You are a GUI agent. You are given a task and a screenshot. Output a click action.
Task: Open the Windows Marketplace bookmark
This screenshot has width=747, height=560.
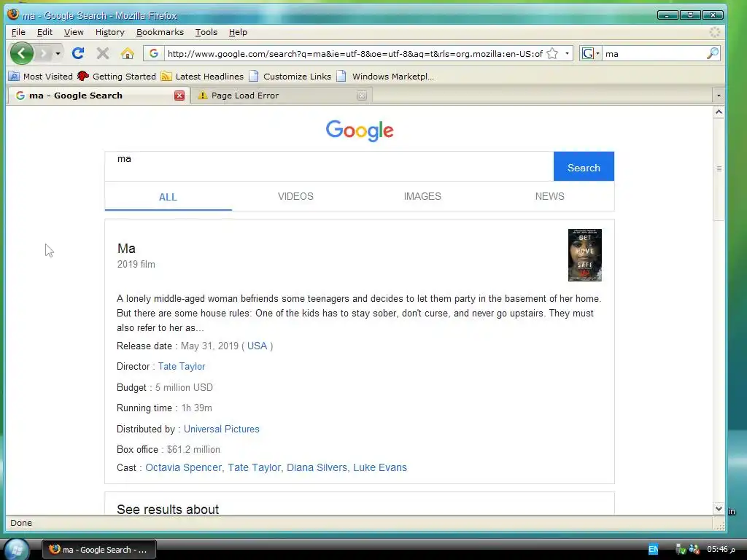tap(385, 76)
